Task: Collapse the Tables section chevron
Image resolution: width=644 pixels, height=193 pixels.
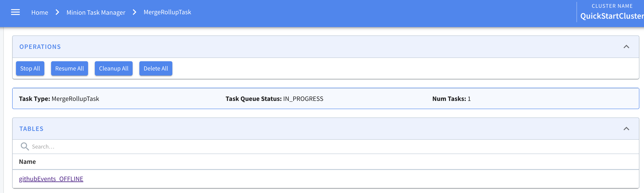Action: coord(626,129)
